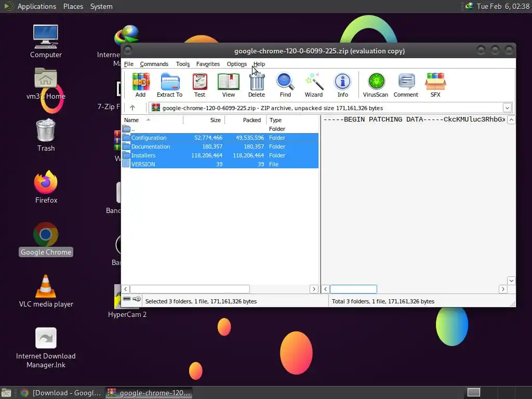Click the drive icon in status bar

coord(127,299)
